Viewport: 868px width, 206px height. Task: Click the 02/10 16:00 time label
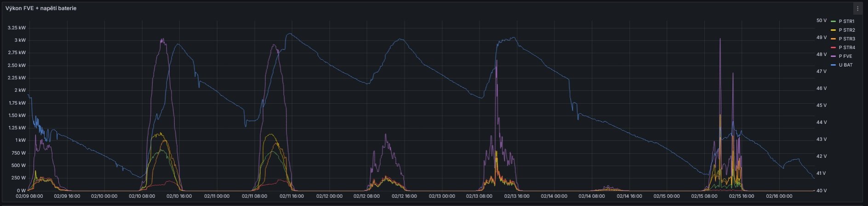point(179,196)
